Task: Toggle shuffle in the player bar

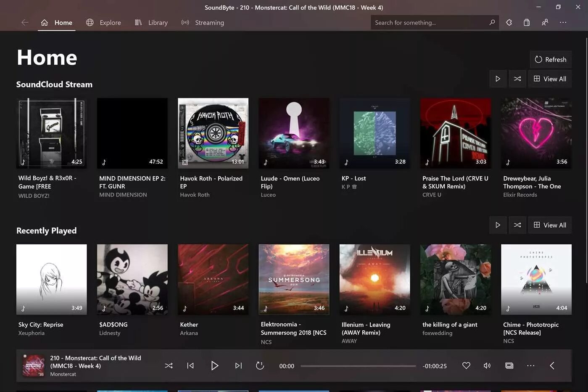Action: click(169, 366)
